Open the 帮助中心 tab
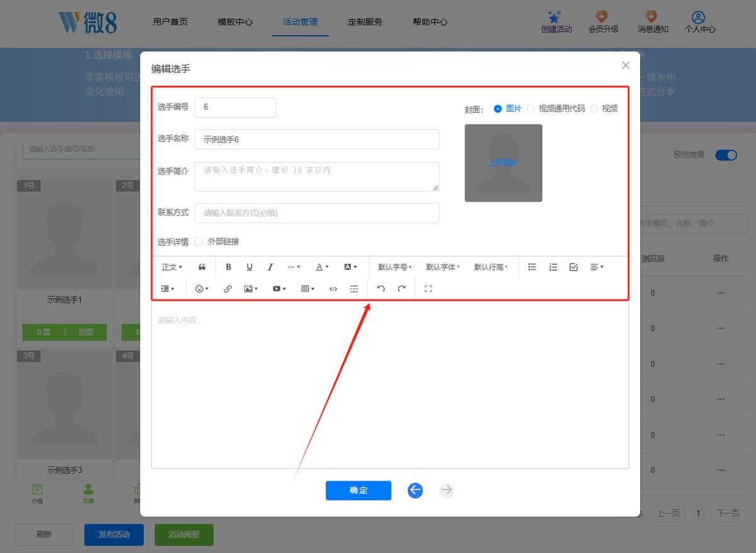The height and width of the screenshot is (553, 756). pyautogui.click(x=430, y=21)
